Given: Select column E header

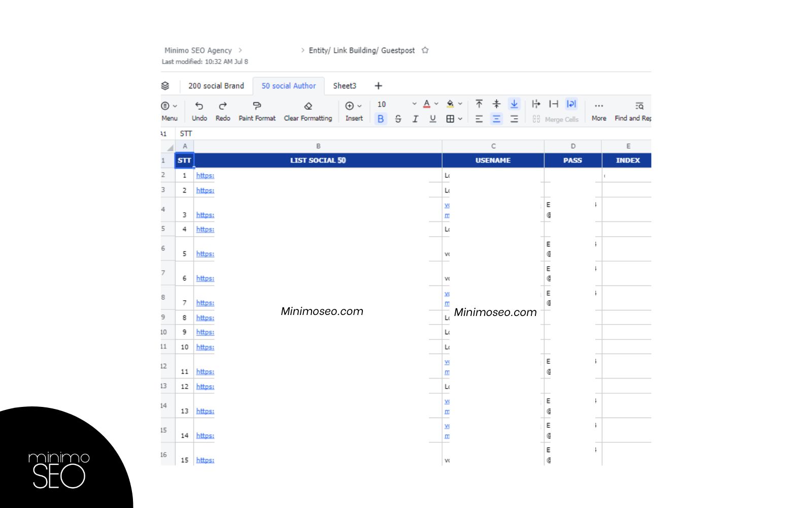Looking at the screenshot, I should [627, 146].
